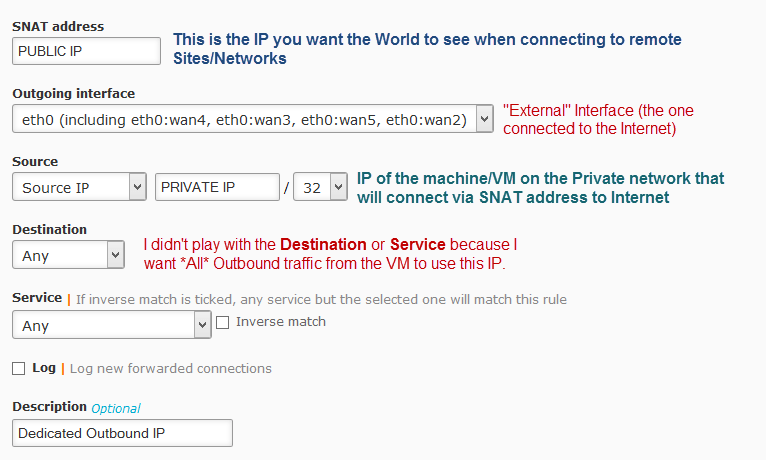Screen dimensions: 766x460
Task: Click the subnet mask dropdown arrow
Action: click(339, 187)
